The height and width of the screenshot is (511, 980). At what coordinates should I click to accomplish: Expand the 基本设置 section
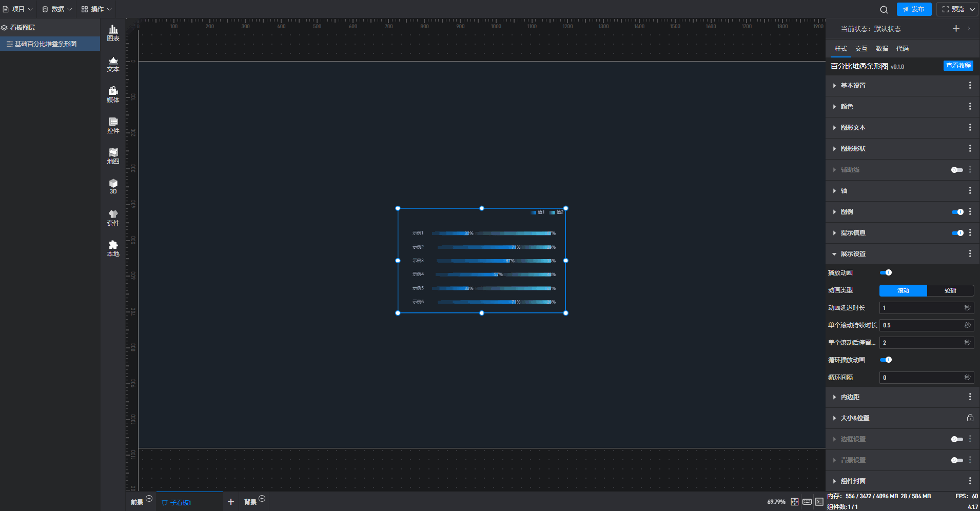tap(853, 86)
